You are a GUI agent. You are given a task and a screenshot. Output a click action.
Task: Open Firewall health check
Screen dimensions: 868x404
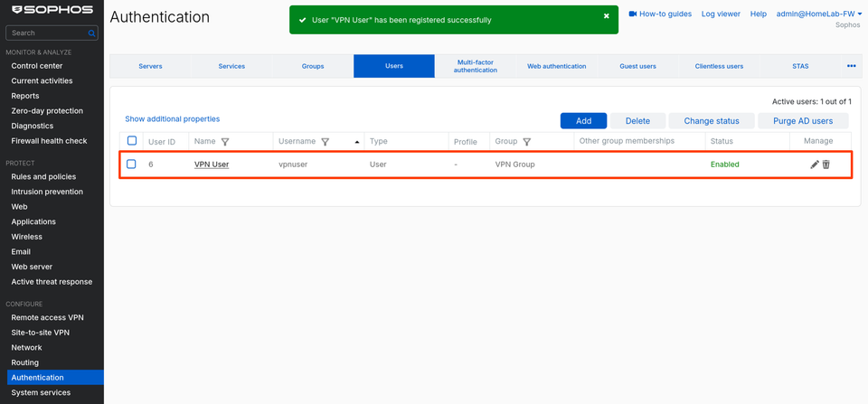coord(49,141)
